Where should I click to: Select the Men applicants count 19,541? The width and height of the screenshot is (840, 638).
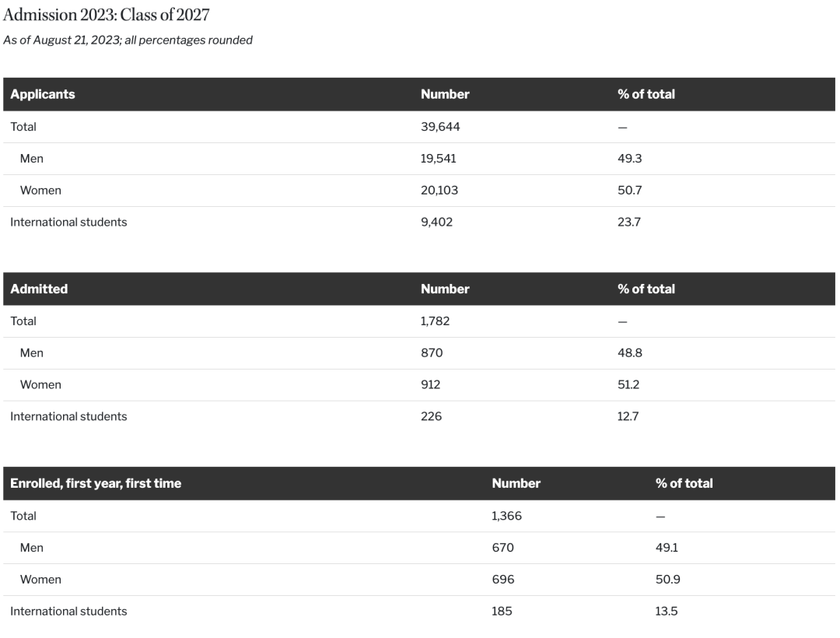click(438, 159)
